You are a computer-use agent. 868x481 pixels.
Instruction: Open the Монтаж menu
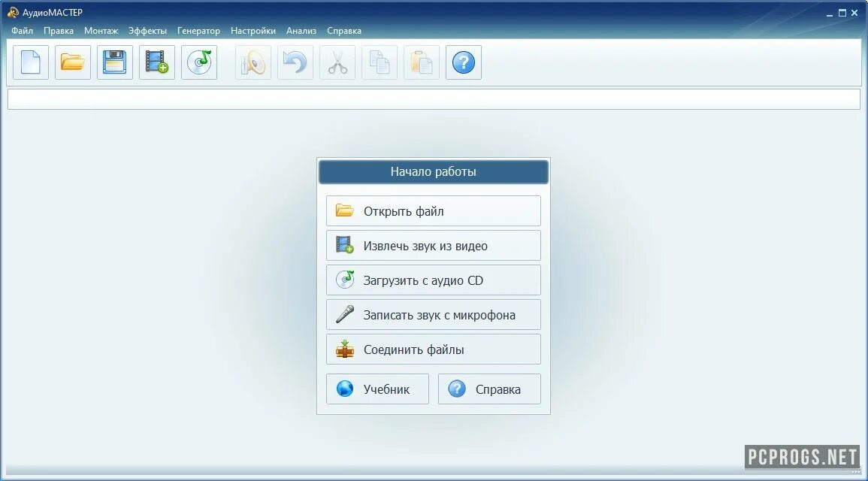click(x=101, y=31)
